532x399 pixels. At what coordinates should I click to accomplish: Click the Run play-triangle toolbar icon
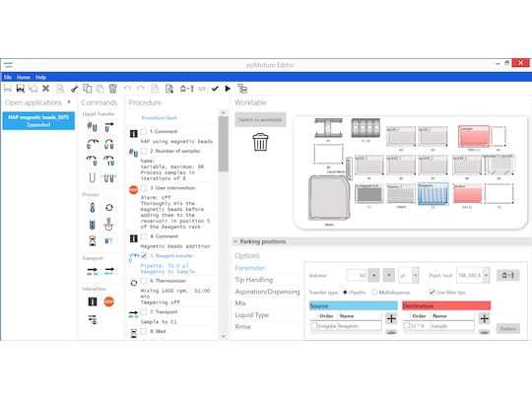228,89
